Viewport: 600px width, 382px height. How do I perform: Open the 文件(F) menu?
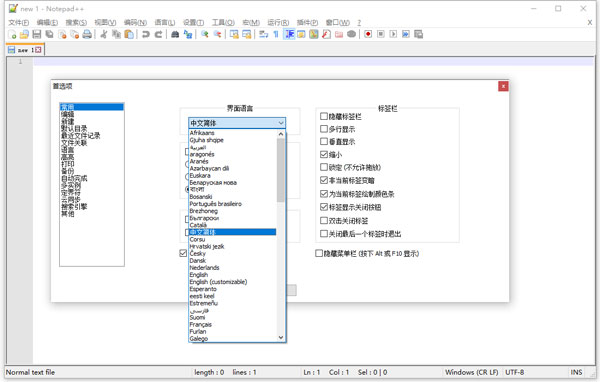pyautogui.click(x=18, y=23)
